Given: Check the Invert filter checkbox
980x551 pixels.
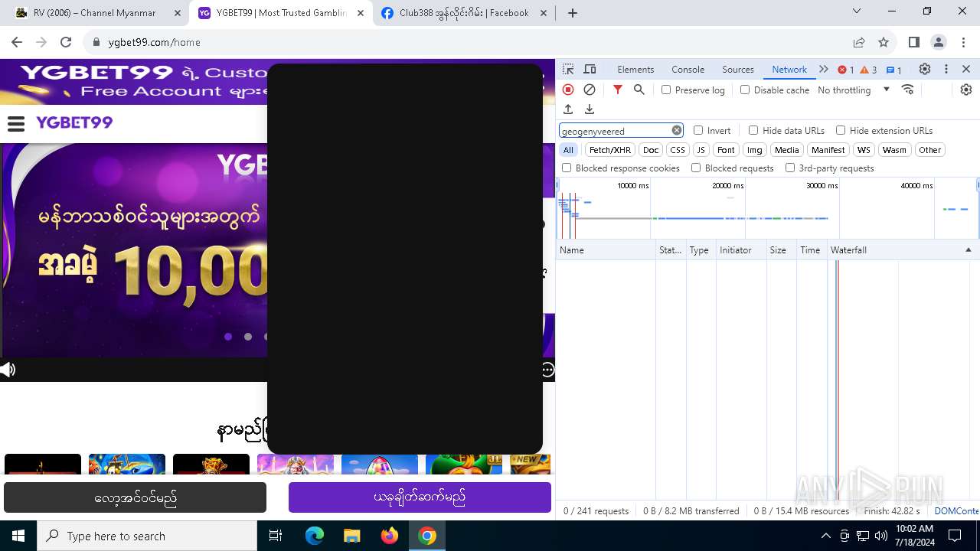Looking at the screenshot, I should click(x=698, y=130).
